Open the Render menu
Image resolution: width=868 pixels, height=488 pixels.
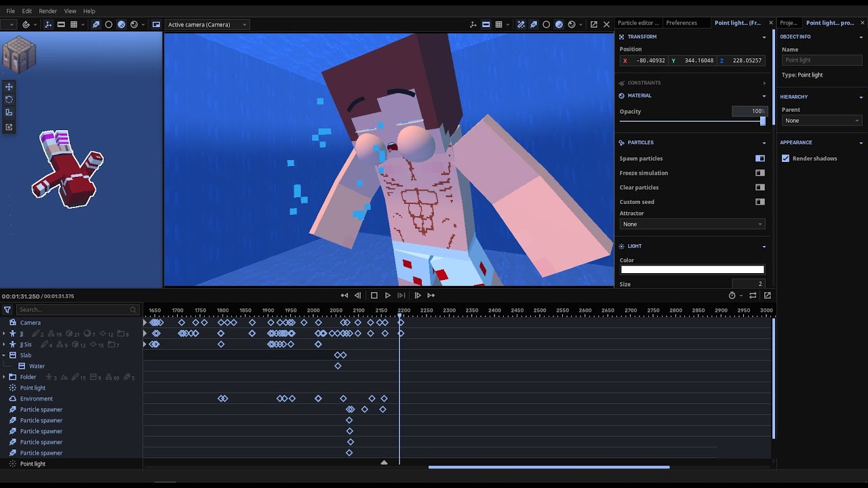48,11
